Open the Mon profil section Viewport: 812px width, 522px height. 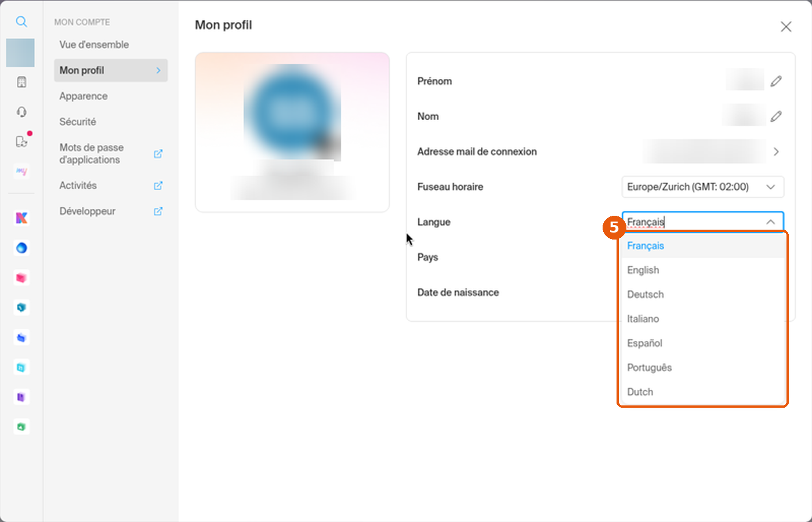111,70
